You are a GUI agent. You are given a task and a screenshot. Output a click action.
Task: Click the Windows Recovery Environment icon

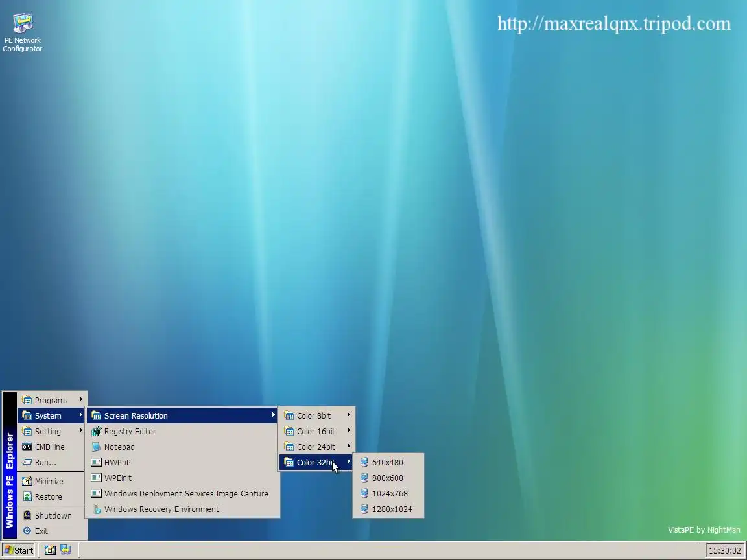click(x=97, y=509)
